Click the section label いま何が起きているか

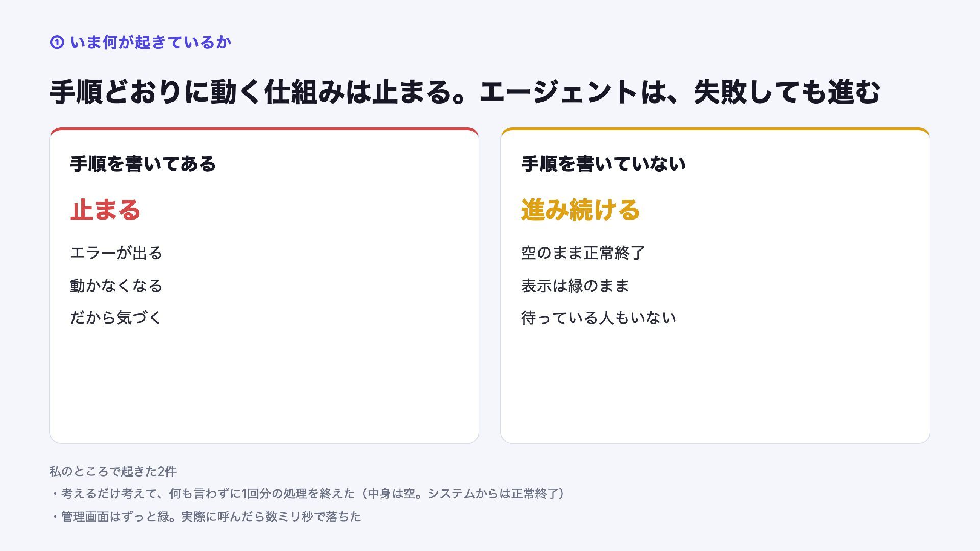tap(151, 42)
